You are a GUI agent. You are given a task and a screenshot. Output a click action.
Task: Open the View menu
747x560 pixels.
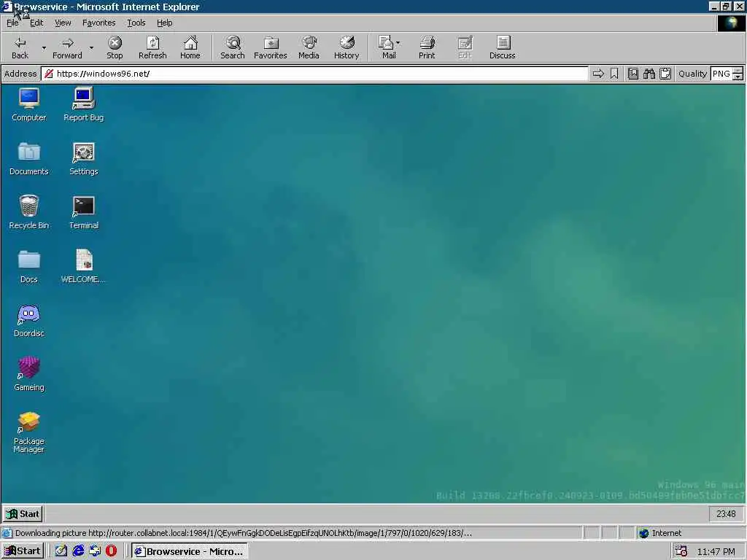pos(63,23)
